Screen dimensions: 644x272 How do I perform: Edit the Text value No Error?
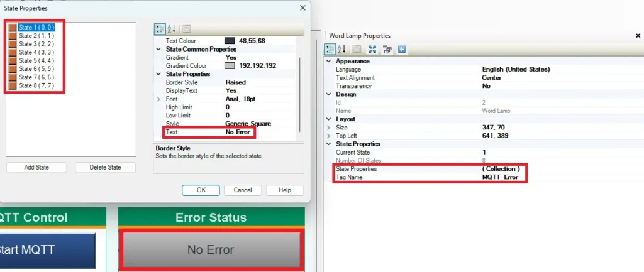tap(238, 132)
